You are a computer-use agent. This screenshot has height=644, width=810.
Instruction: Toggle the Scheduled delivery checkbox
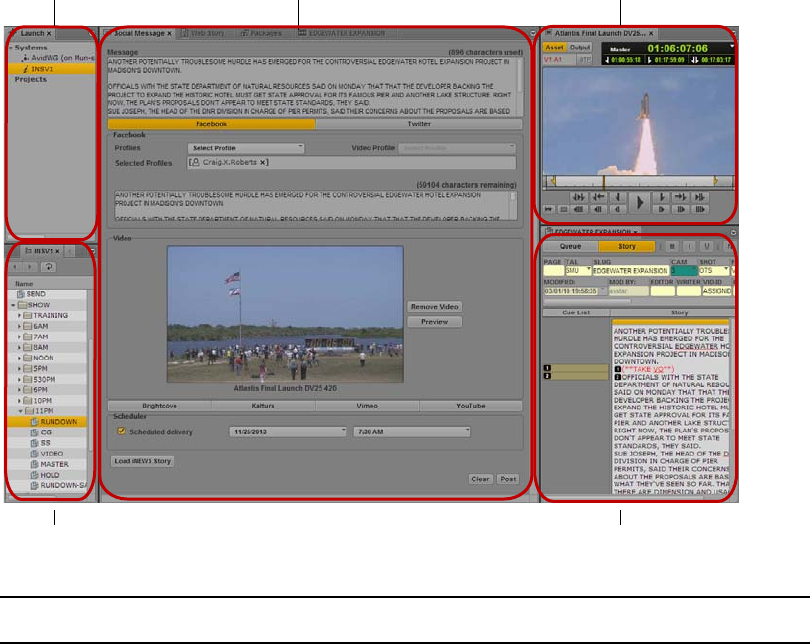[x=121, y=431]
